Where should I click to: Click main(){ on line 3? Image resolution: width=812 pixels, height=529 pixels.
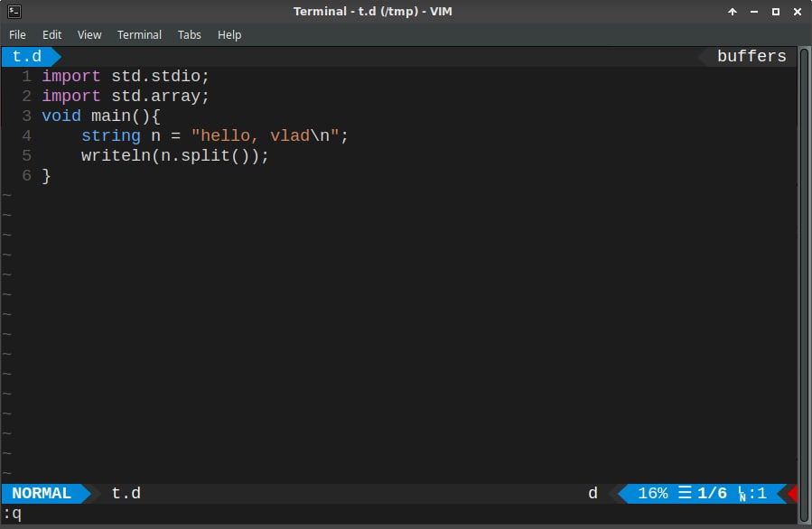coord(126,116)
